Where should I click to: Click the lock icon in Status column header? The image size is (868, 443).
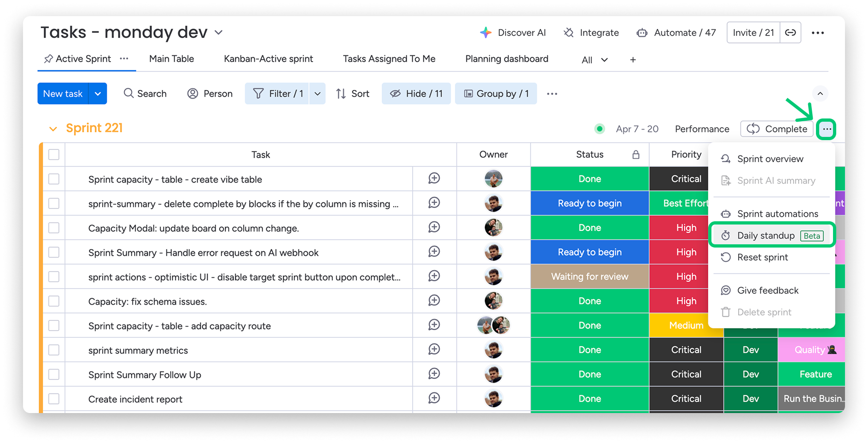(636, 154)
